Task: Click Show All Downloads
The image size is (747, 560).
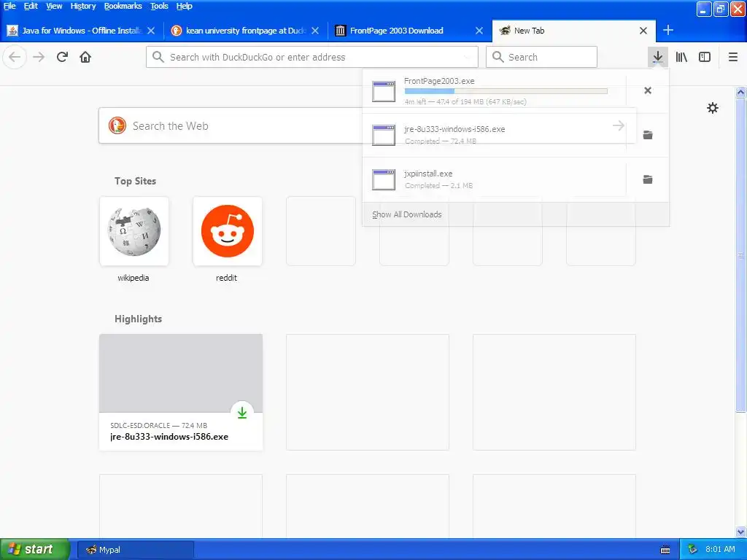Action: click(x=407, y=214)
